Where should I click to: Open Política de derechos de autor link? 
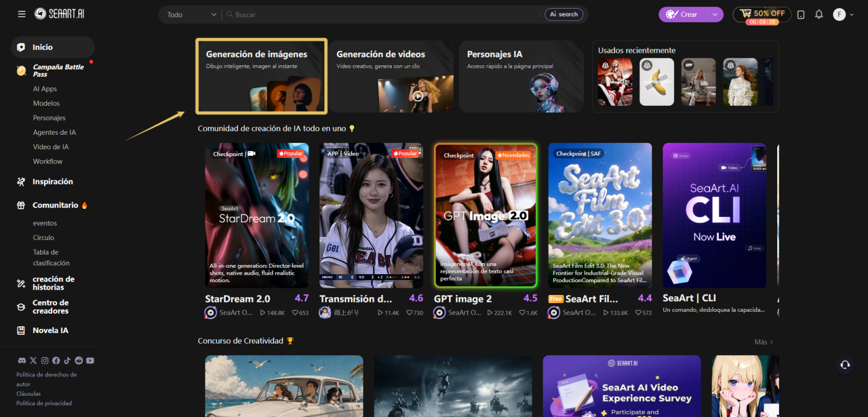(46, 379)
